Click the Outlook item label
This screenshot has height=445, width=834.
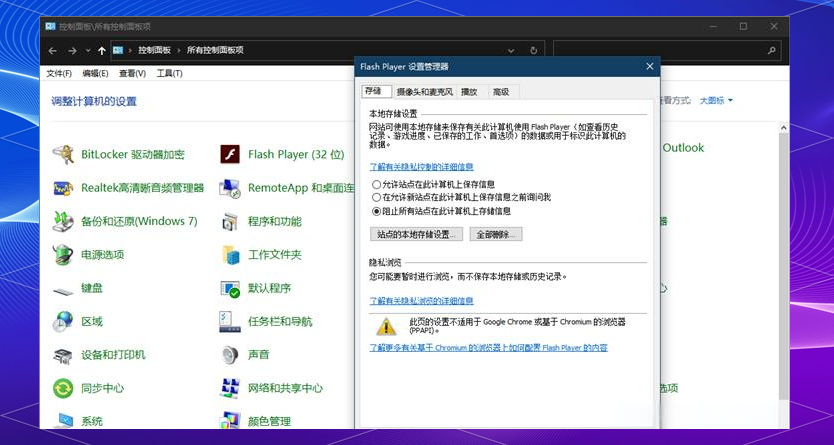click(x=683, y=148)
